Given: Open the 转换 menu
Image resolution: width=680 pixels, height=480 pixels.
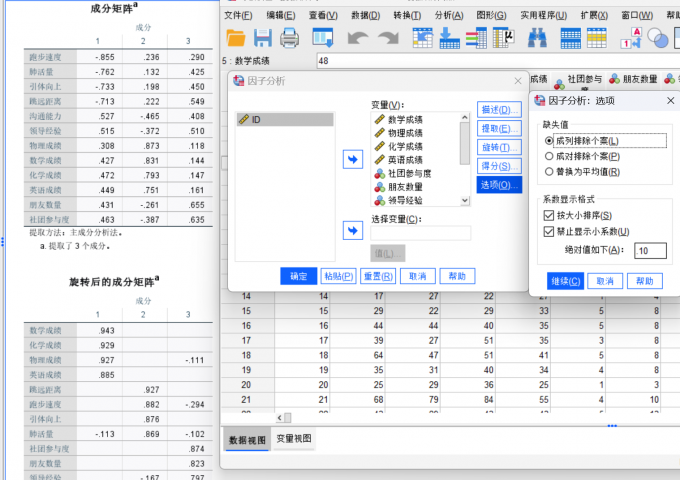Looking at the screenshot, I should coord(407,16).
